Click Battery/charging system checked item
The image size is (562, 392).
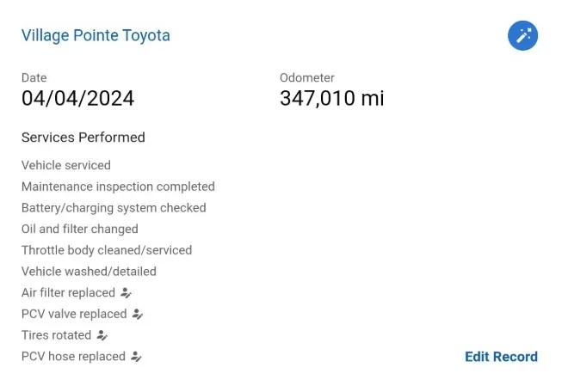point(114,207)
